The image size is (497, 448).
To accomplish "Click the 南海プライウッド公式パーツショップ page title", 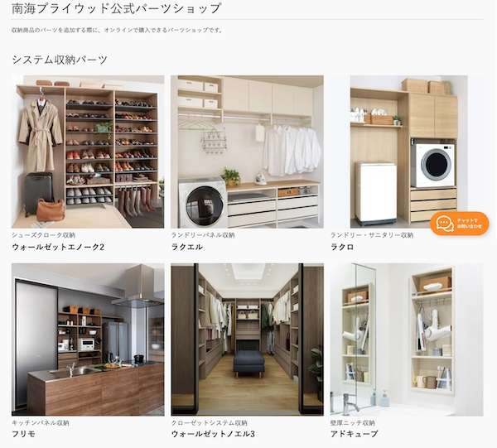I will tap(117, 9).
